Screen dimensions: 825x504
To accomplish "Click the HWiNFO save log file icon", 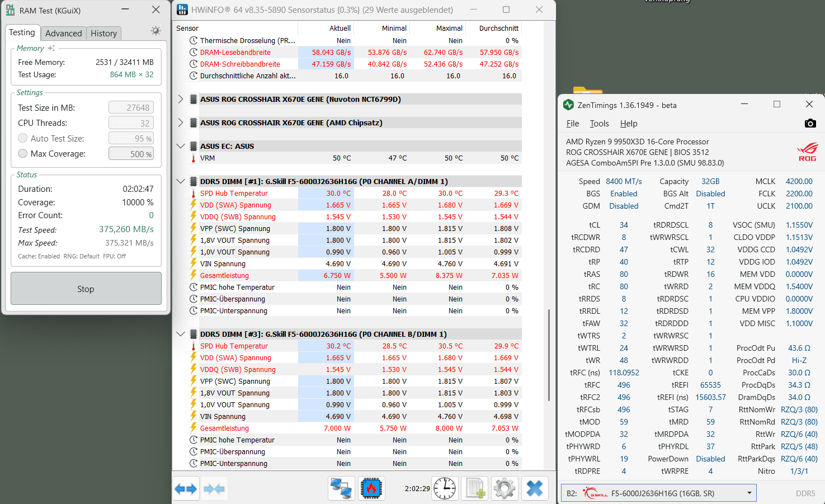I will pos(475,488).
